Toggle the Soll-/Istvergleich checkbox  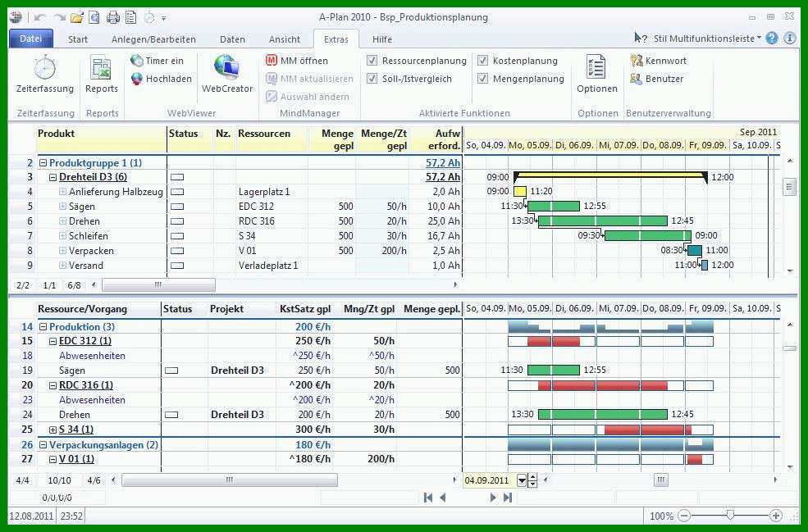point(372,79)
